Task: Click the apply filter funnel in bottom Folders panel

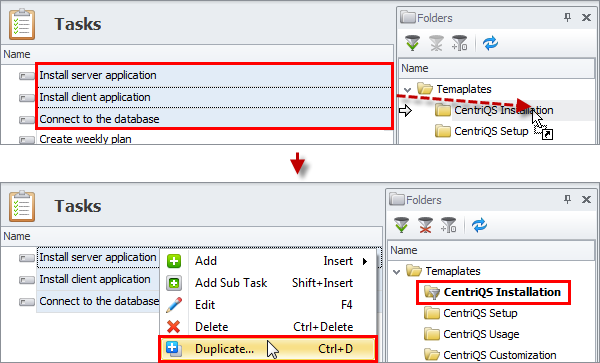Action: pos(401,225)
